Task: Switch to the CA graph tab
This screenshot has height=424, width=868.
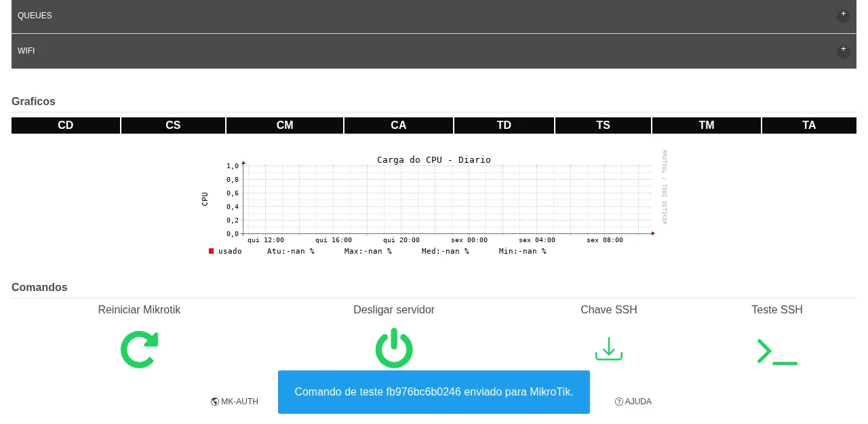Action: click(x=399, y=126)
